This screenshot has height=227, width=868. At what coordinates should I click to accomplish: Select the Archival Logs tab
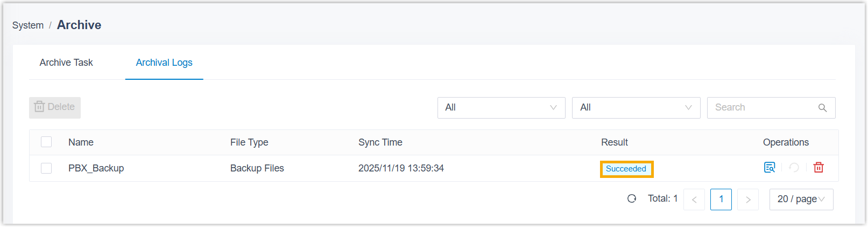pos(164,63)
